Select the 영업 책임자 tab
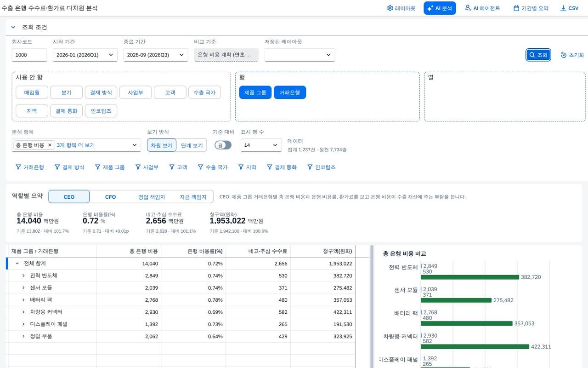The width and height of the screenshot is (588, 368). [x=152, y=197]
